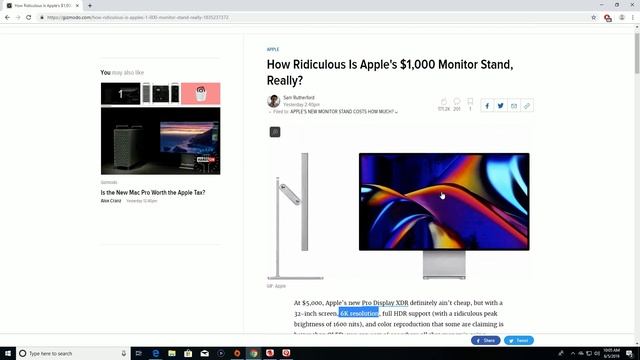Open the Apple's New Monitor Stand filed-to link

tap(342, 111)
